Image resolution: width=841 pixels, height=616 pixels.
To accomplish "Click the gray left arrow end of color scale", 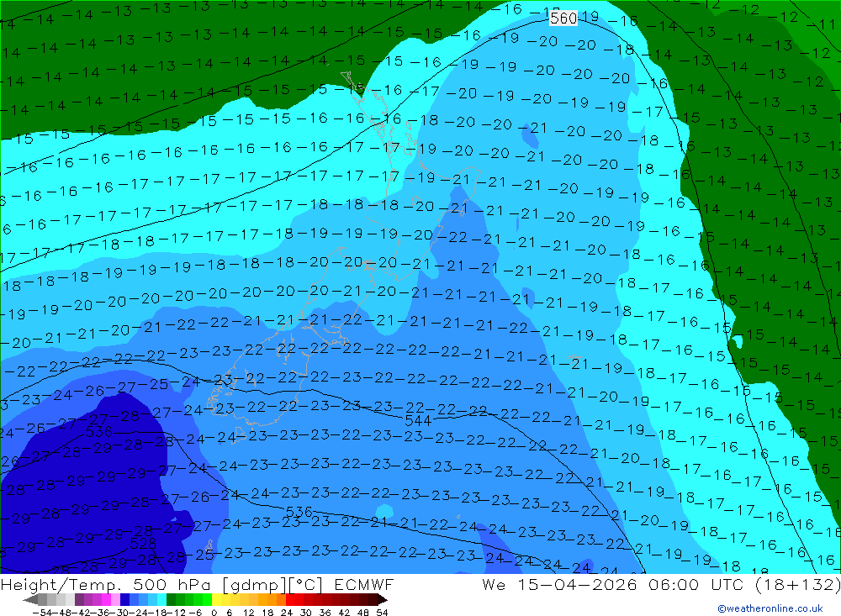I will pyautogui.click(x=30, y=600).
